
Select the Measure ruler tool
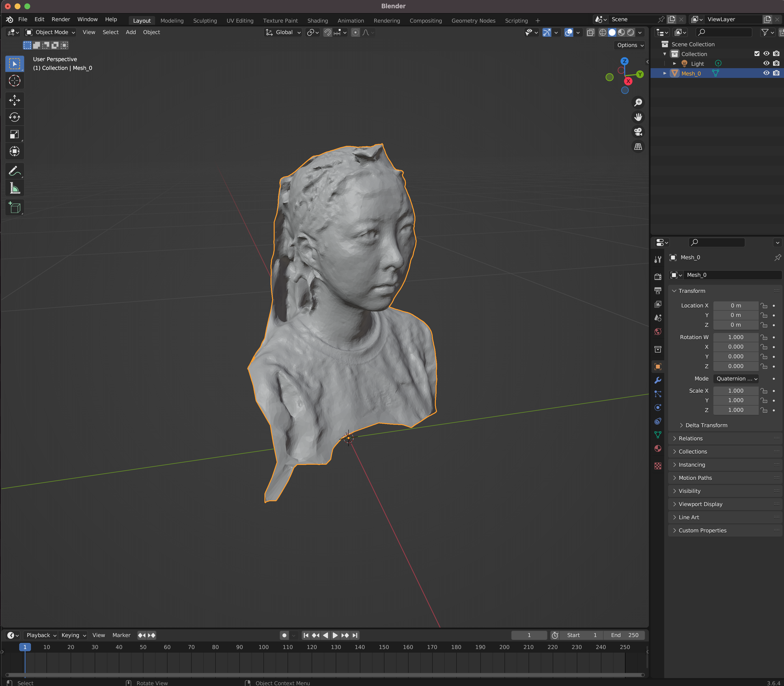tap(15, 188)
